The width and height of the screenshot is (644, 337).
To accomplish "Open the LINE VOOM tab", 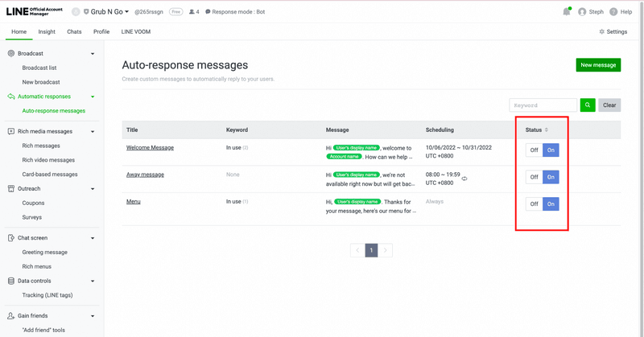I will coord(136,31).
